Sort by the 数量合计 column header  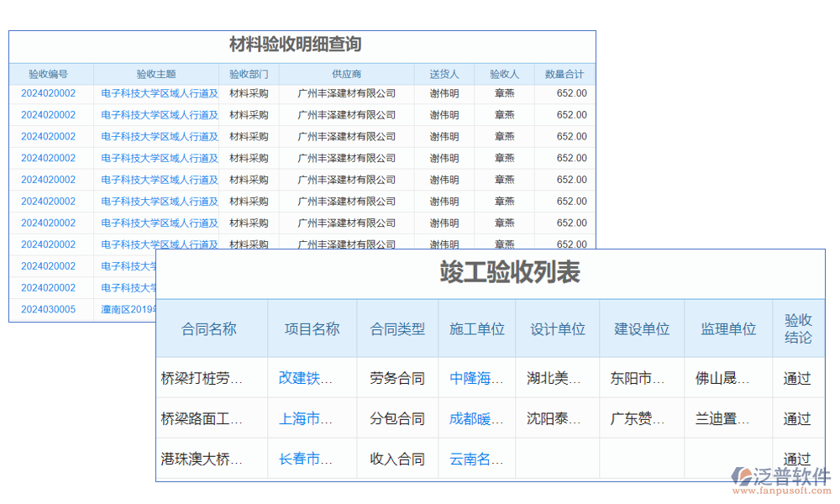point(565,74)
